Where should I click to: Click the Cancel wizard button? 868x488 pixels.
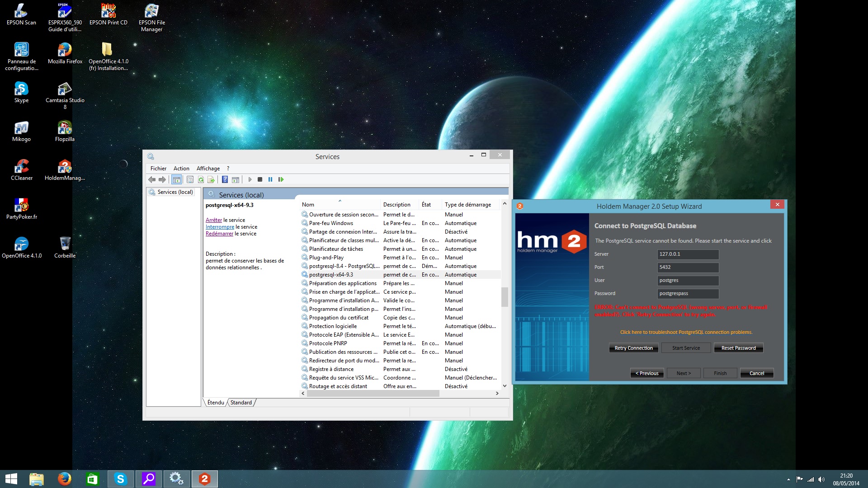click(x=757, y=373)
